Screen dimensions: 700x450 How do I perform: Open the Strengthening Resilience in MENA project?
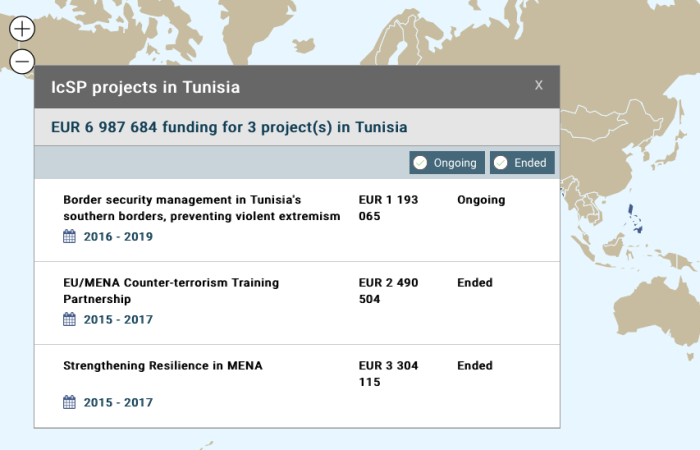click(x=162, y=366)
